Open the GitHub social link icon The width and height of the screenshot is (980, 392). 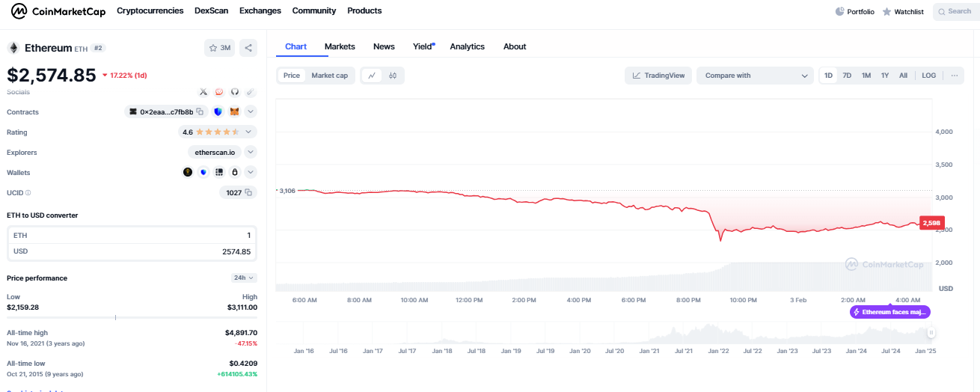point(235,92)
